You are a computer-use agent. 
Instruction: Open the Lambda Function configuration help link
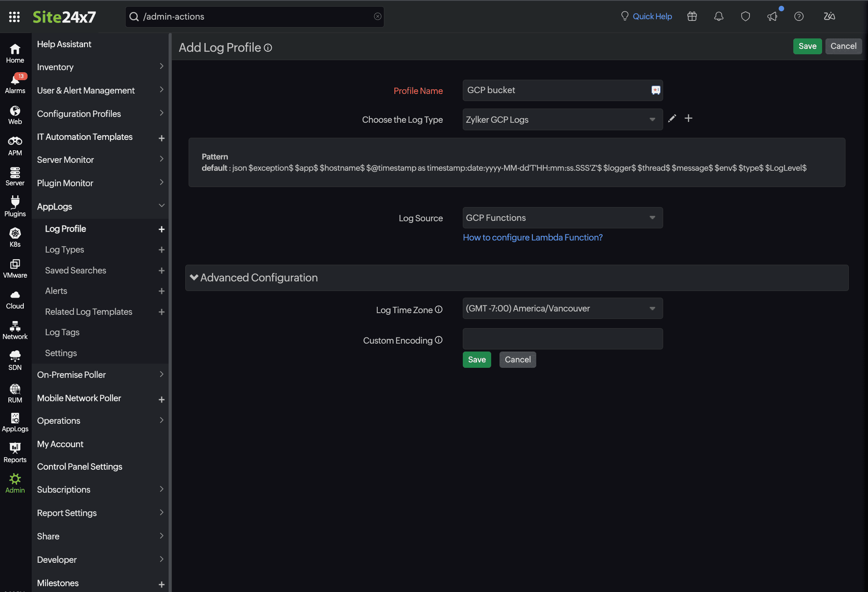click(532, 237)
